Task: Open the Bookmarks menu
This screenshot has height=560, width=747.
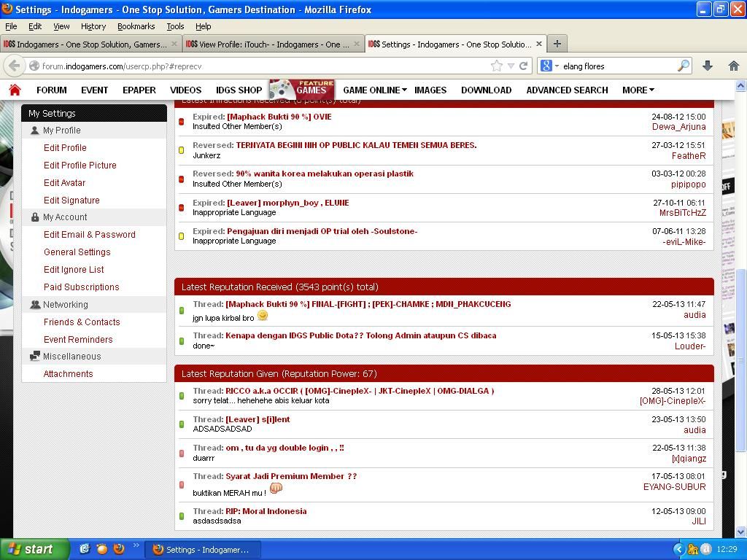Action: click(x=136, y=26)
